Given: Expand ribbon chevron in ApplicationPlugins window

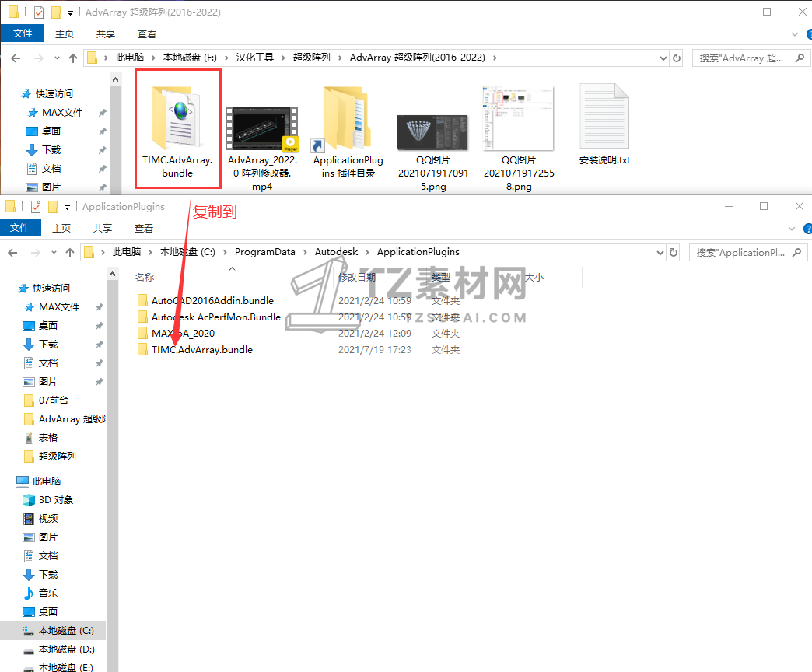Looking at the screenshot, I should 792,229.
